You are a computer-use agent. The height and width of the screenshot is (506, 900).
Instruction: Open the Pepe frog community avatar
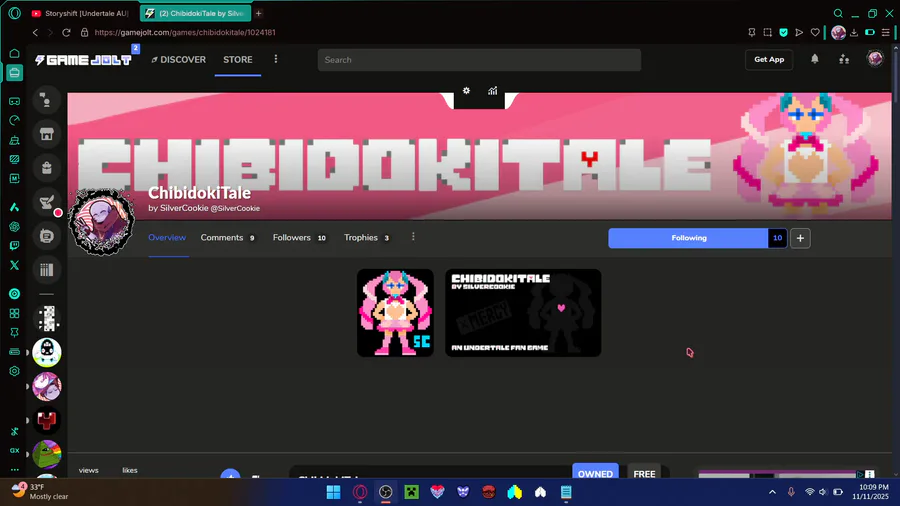click(x=46, y=454)
